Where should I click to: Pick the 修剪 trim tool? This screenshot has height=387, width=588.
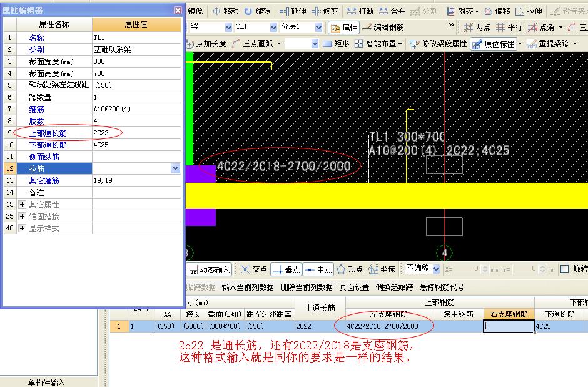coord(325,11)
